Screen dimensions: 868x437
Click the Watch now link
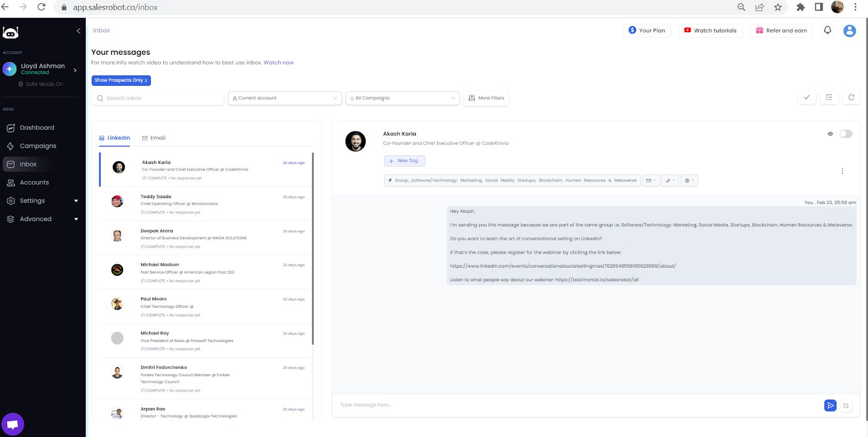(x=278, y=62)
